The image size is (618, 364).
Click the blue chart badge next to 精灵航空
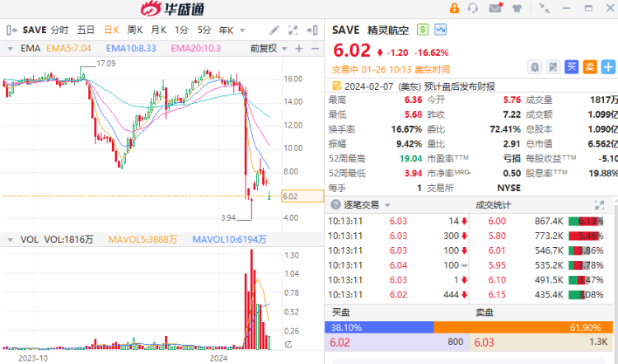click(440, 30)
